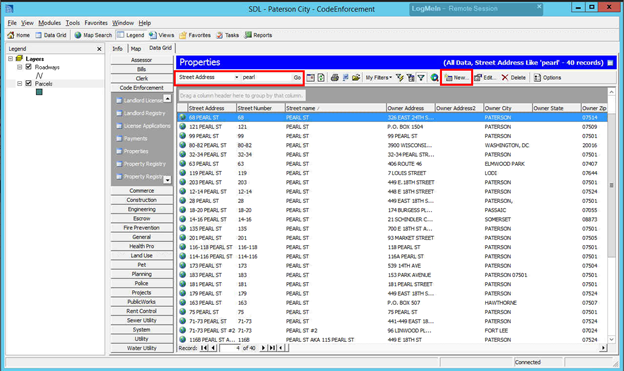Open the File menu
Image resolution: width=624 pixels, height=371 pixels.
click(x=12, y=23)
